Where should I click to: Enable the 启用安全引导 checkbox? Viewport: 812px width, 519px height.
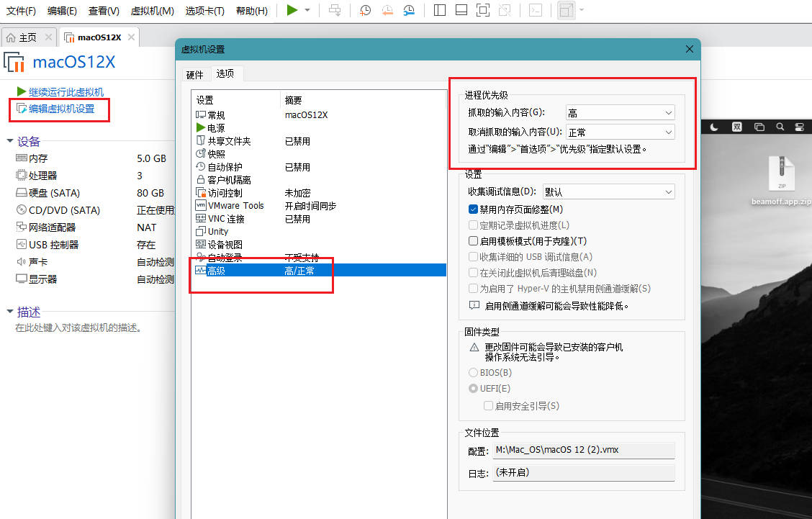[x=488, y=405]
